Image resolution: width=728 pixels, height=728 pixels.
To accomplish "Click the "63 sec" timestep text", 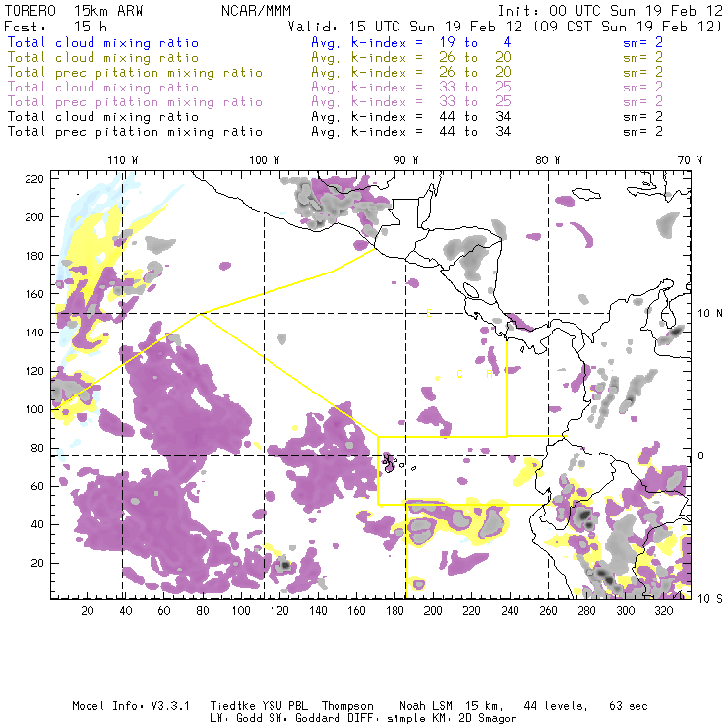I will click(x=629, y=706).
